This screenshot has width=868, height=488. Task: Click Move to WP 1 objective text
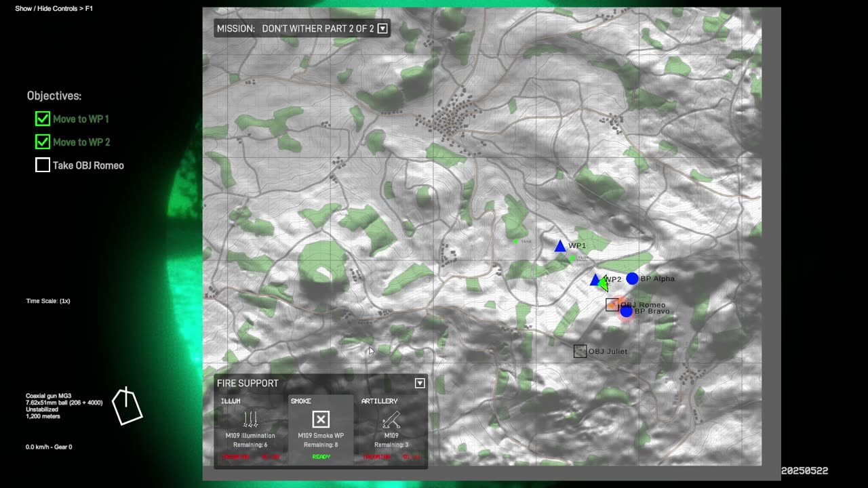tap(81, 119)
